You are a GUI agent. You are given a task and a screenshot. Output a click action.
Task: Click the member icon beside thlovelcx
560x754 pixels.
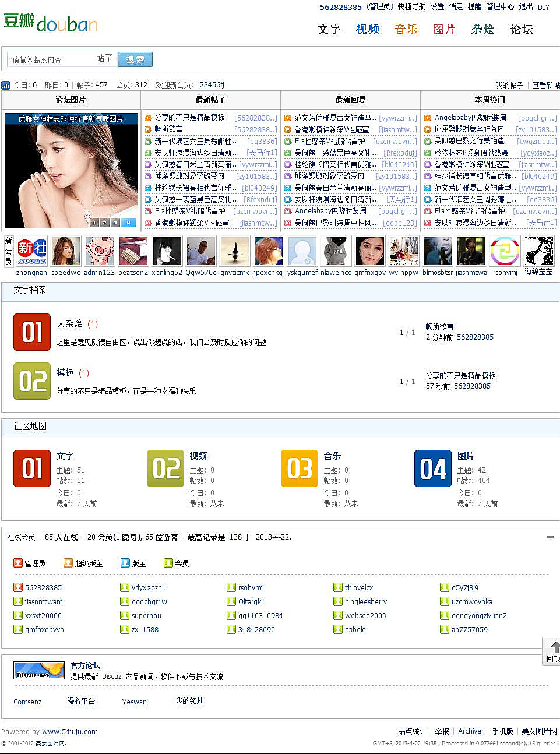[x=338, y=587]
